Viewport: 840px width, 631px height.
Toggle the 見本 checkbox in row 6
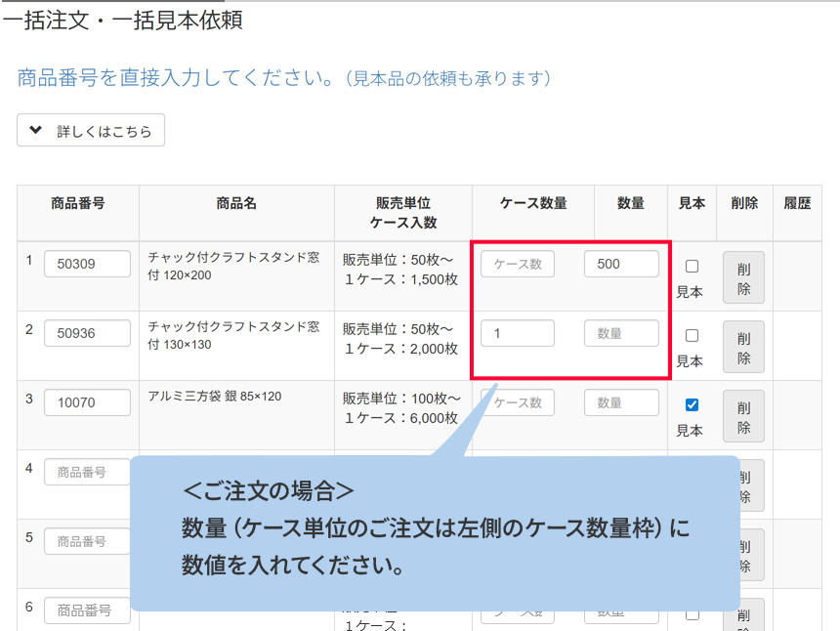point(692,613)
